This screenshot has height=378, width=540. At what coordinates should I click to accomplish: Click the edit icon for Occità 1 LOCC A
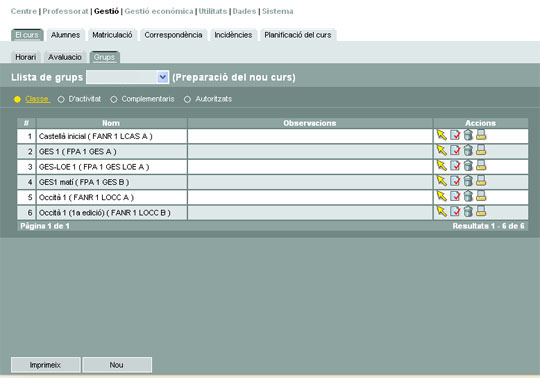pyautogui.click(x=455, y=196)
